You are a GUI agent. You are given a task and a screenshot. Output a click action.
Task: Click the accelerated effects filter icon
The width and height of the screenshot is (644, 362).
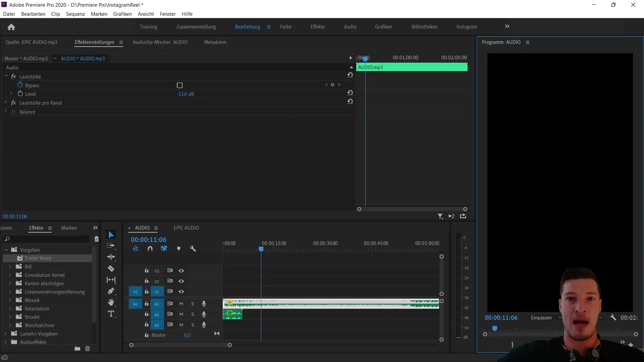click(x=97, y=239)
